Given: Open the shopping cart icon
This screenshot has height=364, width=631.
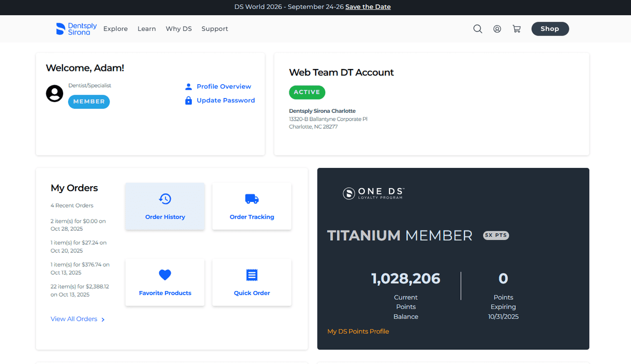Looking at the screenshot, I should [x=517, y=29].
